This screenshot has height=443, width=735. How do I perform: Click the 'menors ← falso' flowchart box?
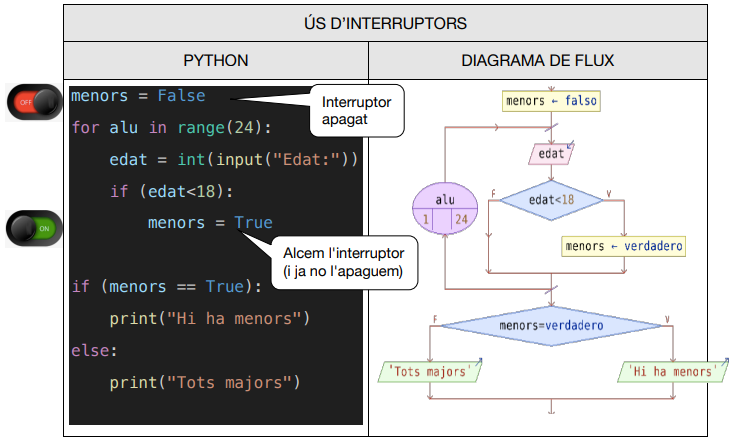[552, 101]
